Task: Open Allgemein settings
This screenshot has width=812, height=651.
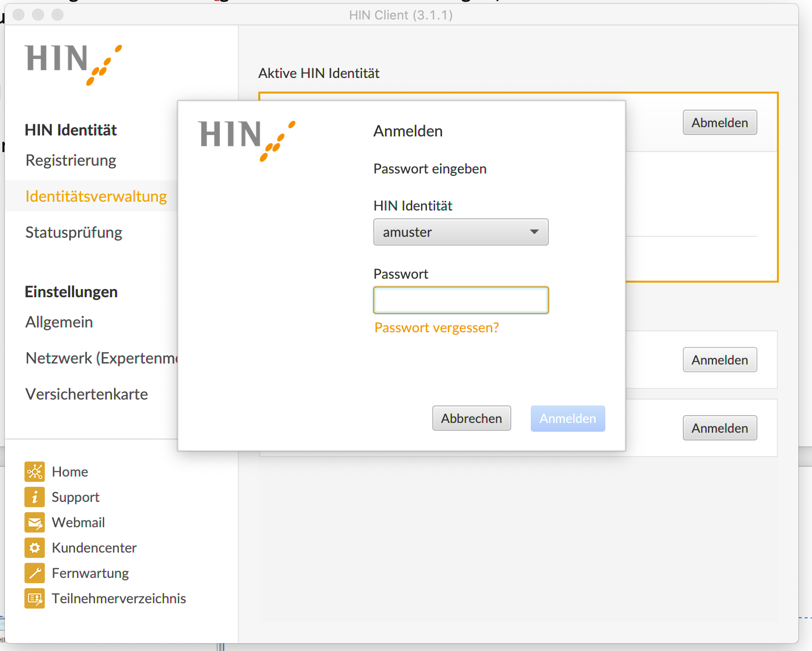Action: (x=59, y=322)
